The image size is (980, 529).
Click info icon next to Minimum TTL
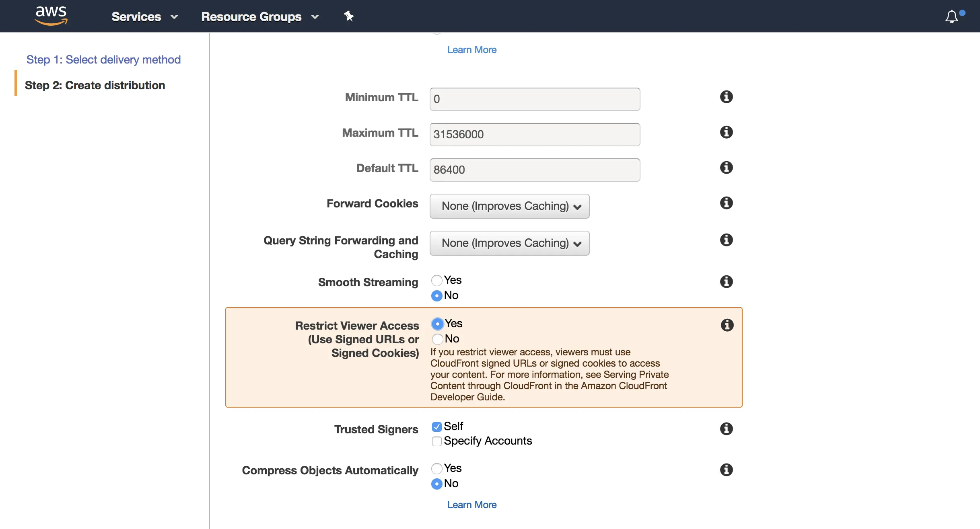(x=726, y=97)
